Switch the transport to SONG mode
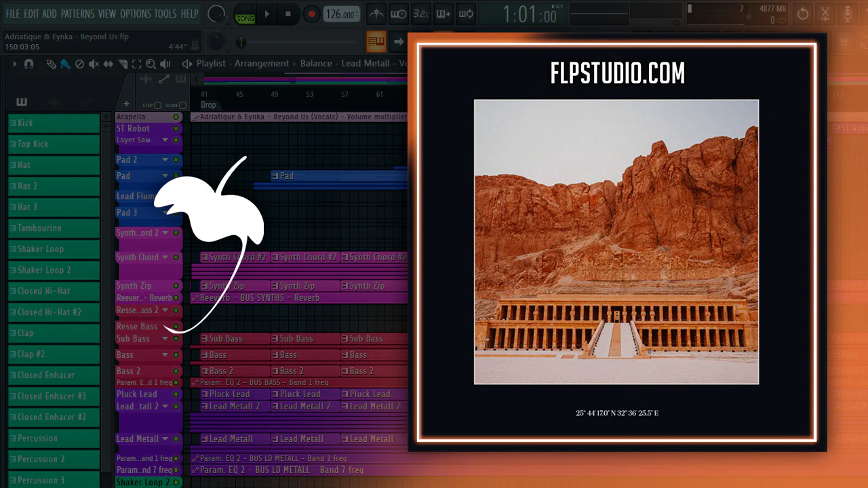This screenshot has height=488, width=868. pos(245,18)
